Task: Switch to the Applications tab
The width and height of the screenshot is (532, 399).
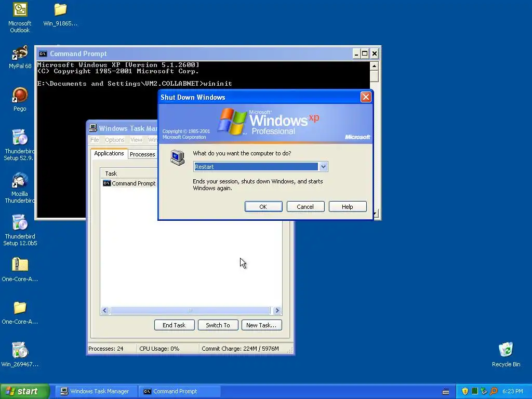Action: click(x=109, y=153)
